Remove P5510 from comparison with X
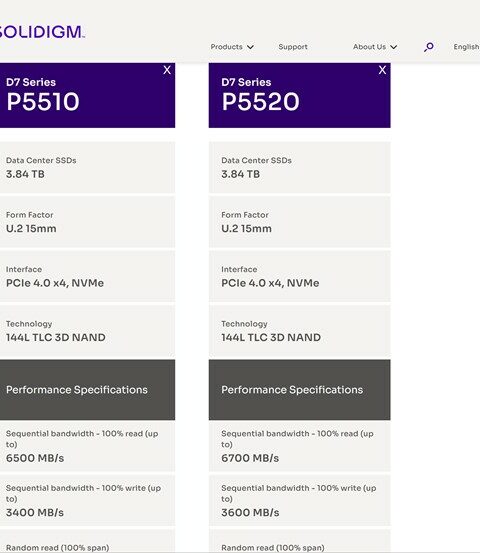 [167, 70]
